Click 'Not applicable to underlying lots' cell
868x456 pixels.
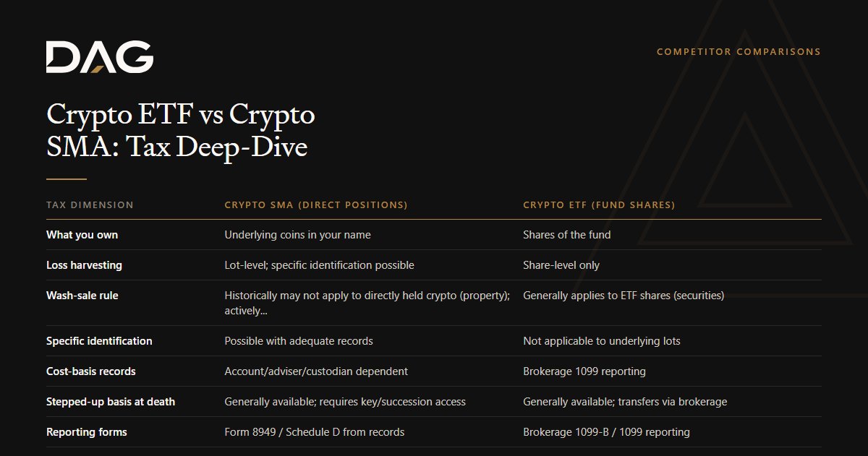coord(602,340)
